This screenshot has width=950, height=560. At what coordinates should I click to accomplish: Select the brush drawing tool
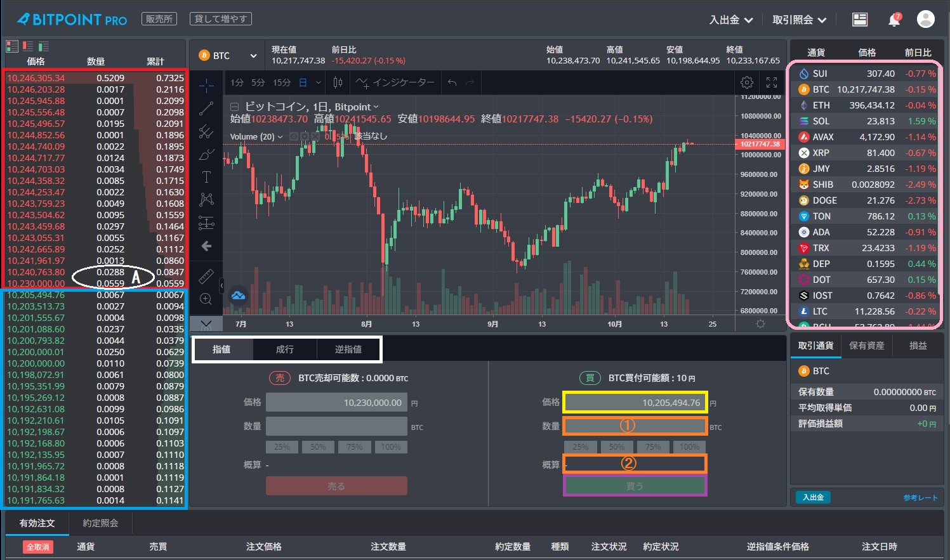pyautogui.click(x=206, y=154)
